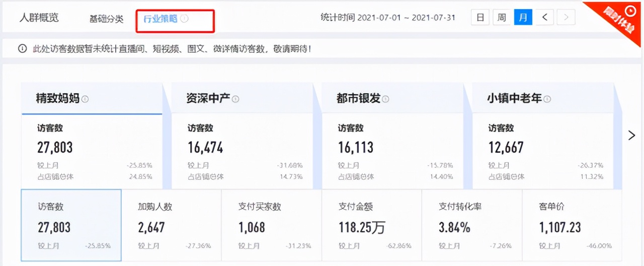This screenshot has height=266, width=644.
Task: Click the 11.32% store share in 小镇中老年
Action: tap(592, 176)
